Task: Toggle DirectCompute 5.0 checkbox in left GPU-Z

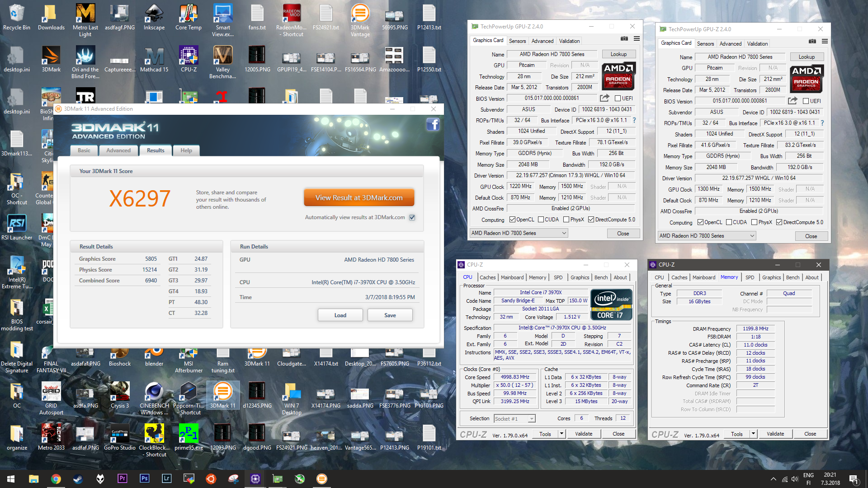Action: (x=591, y=220)
